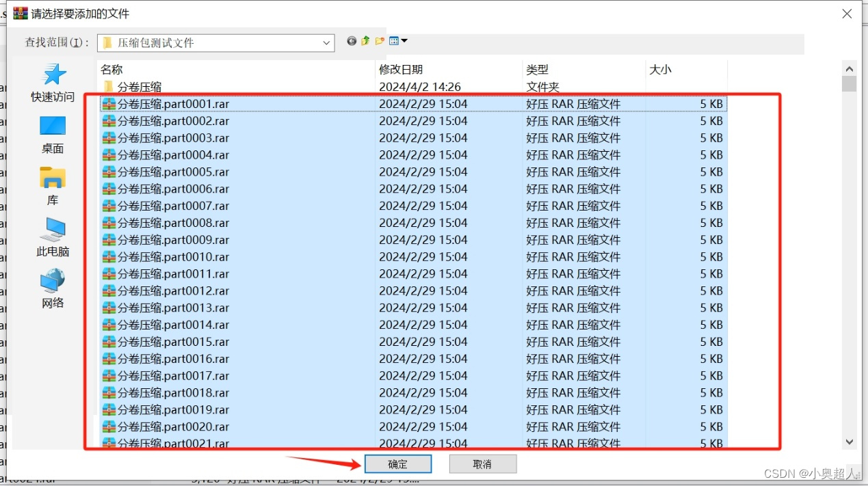Select the icon of 分卷压缩.part0007.rar
The height and width of the screenshot is (486, 868).
[109, 206]
